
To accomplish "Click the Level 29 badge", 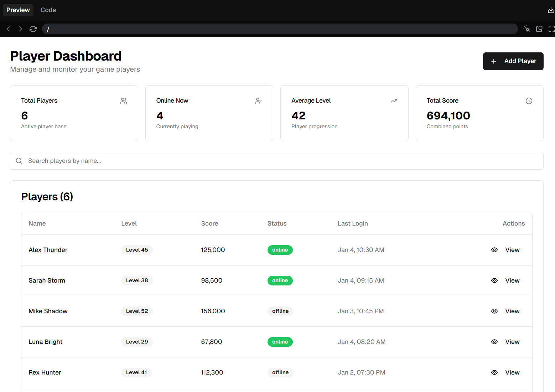I will pos(137,342).
